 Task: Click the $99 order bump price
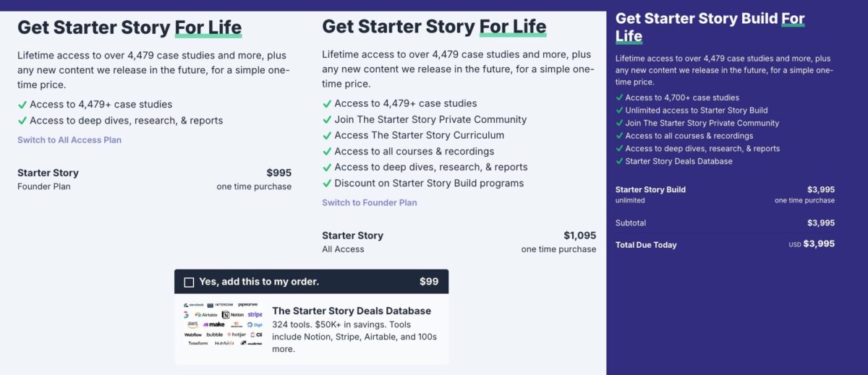(x=429, y=282)
